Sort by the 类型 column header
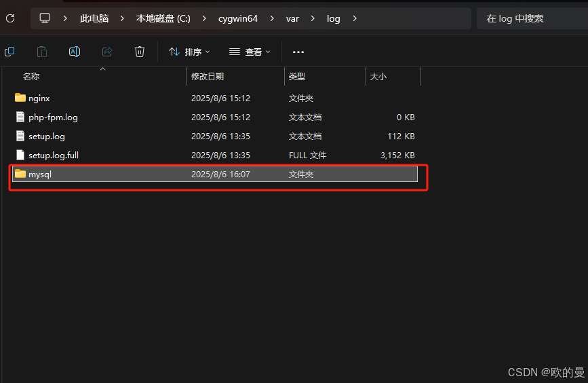This screenshot has height=383, width=588. [296, 77]
